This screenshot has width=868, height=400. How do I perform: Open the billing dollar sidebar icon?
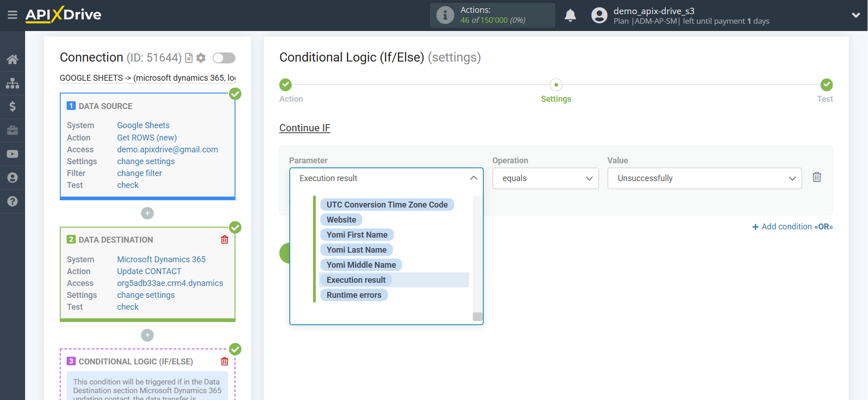pyautogui.click(x=12, y=107)
